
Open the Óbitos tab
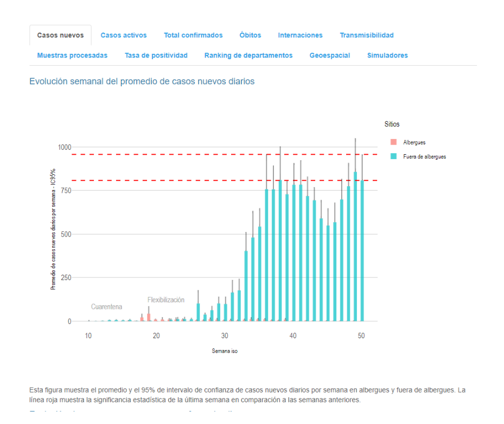(x=250, y=35)
